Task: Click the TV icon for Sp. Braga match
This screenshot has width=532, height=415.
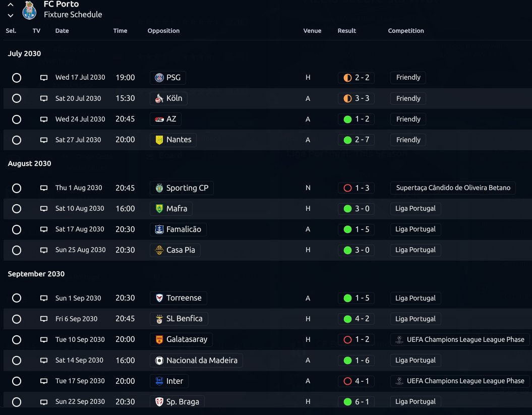Action: point(44,402)
